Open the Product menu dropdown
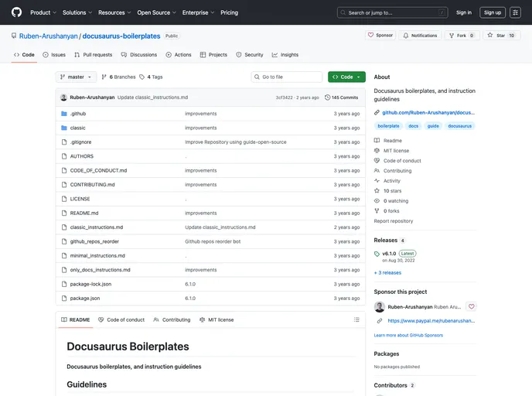The height and width of the screenshot is (396, 532). click(43, 12)
